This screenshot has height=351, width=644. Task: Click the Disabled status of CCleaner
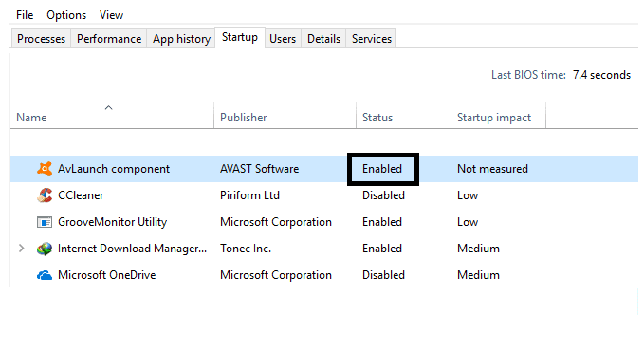[x=383, y=195]
